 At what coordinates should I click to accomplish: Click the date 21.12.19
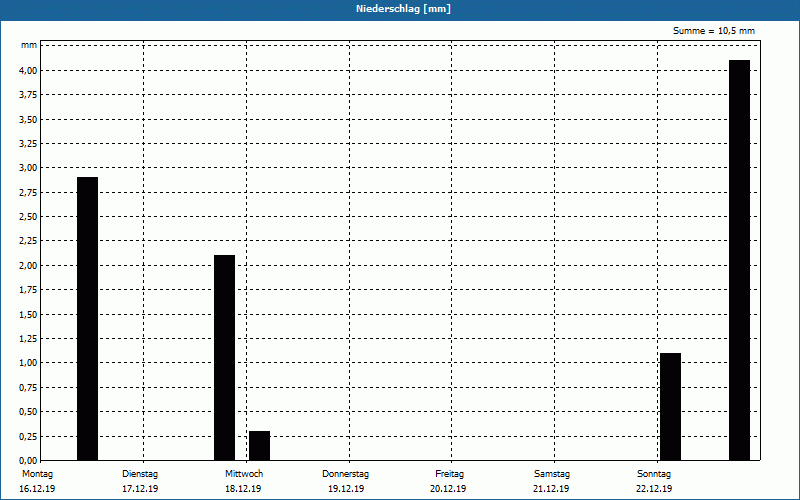(x=551, y=489)
